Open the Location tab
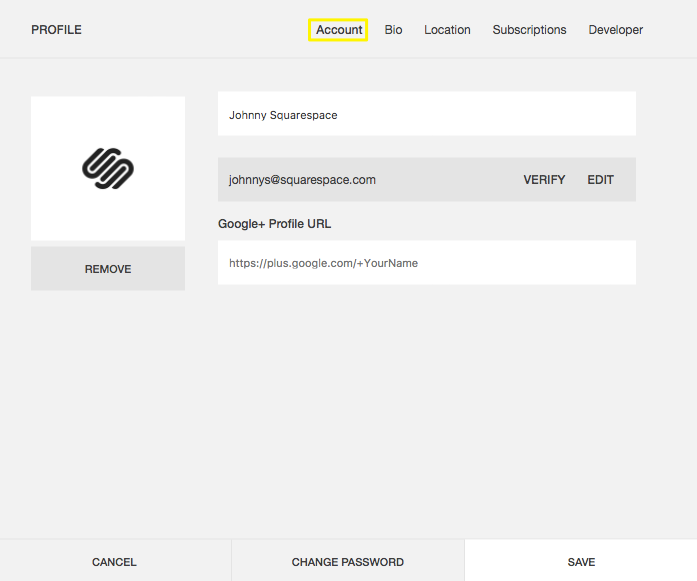The height and width of the screenshot is (581, 697). coord(447,30)
